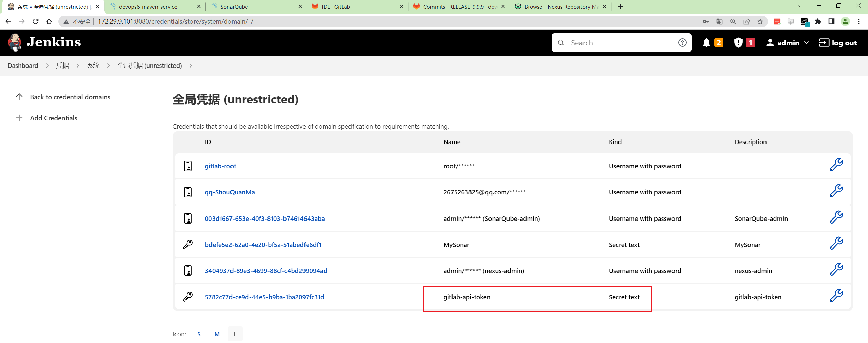
Task: Click browser back arrow
Action: [8, 21]
